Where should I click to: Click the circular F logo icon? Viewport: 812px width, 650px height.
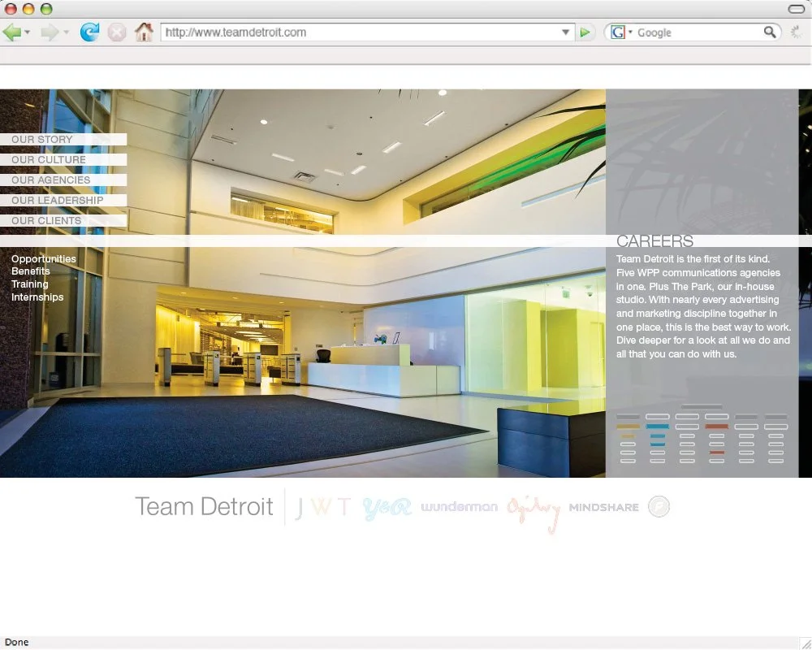659,506
